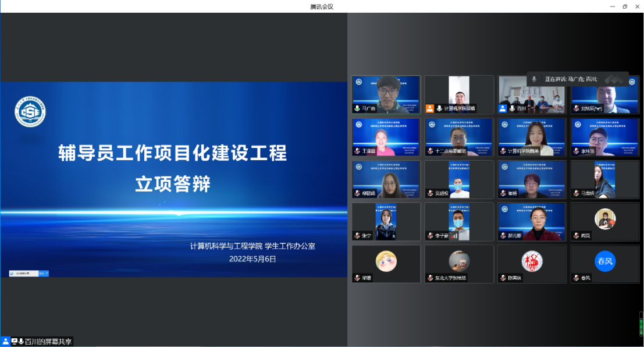Select 郝元卿's video tile
Screen dimensions: 644x347
531,221
